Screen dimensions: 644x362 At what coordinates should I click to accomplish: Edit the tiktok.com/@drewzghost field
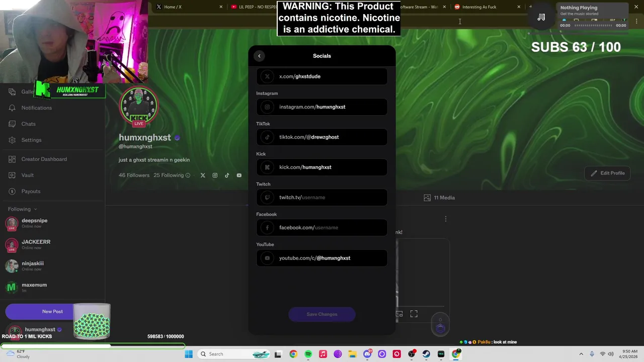pos(322,137)
